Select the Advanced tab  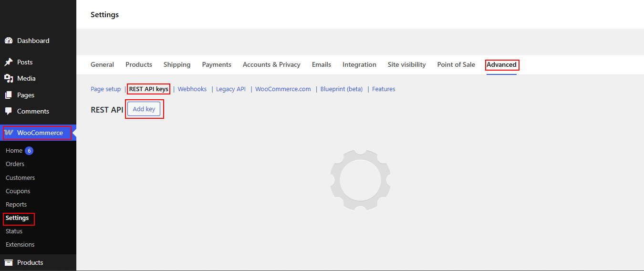pyautogui.click(x=501, y=64)
